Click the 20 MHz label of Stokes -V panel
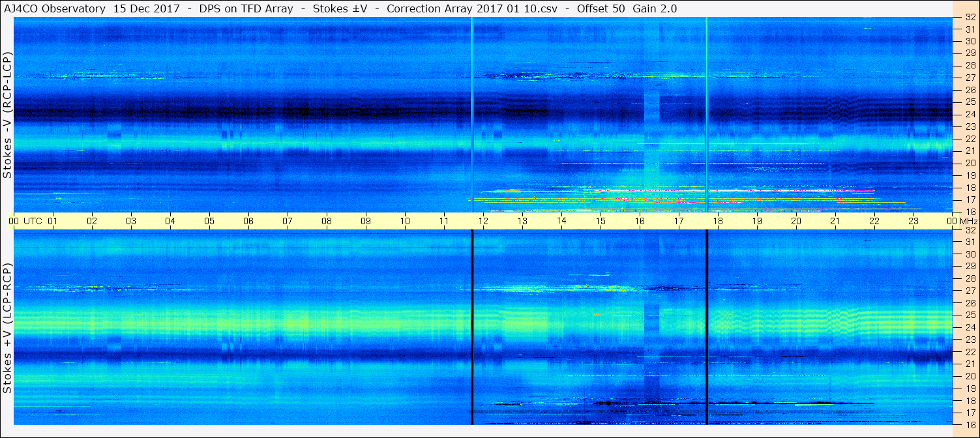Screen dimensions: 980x438 970,163
